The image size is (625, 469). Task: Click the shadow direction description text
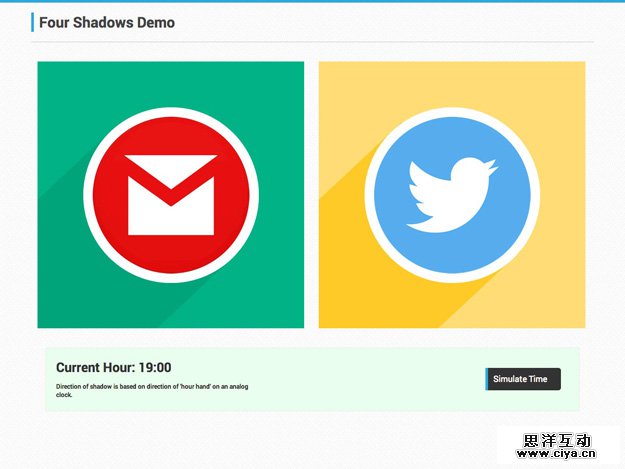[x=150, y=390]
